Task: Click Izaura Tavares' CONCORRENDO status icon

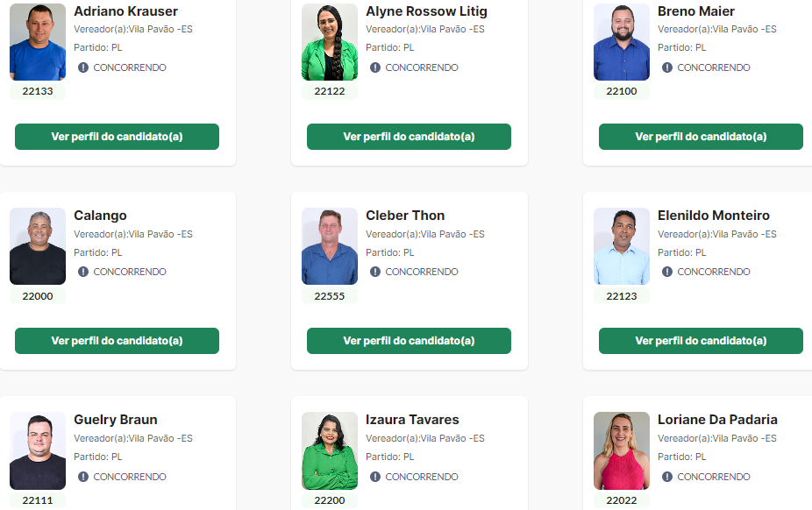Action: coord(375,477)
